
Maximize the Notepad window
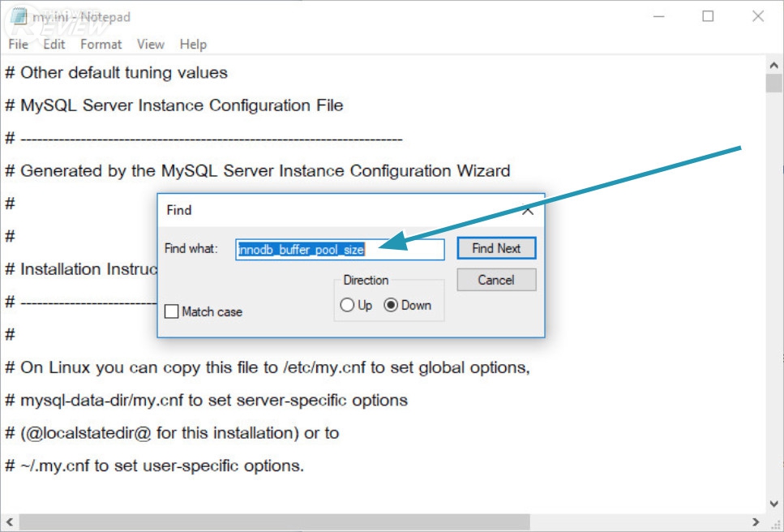pyautogui.click(x=708, y=16)
